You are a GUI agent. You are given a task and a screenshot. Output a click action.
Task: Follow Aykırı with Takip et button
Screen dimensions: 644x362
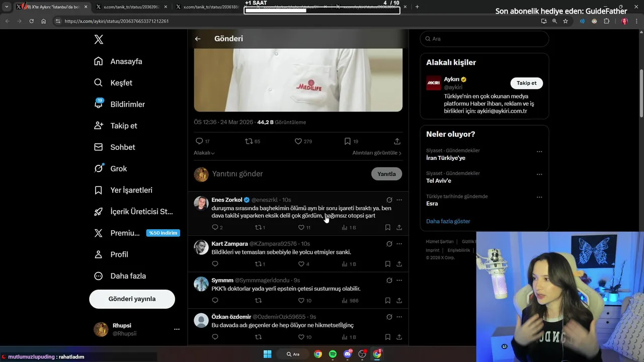(526, 83)
